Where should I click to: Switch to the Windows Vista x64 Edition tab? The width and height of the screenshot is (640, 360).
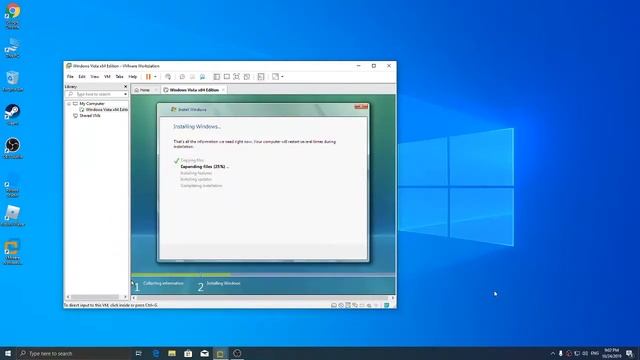click(194, 90)
